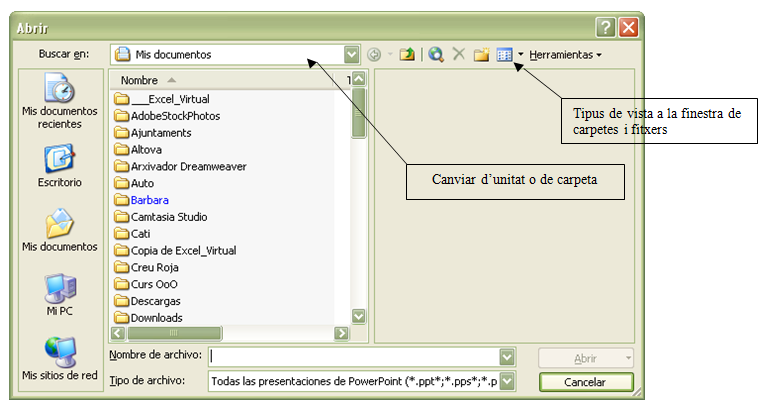
Task: Click the Cancelar button
Action: pos(586,382)
